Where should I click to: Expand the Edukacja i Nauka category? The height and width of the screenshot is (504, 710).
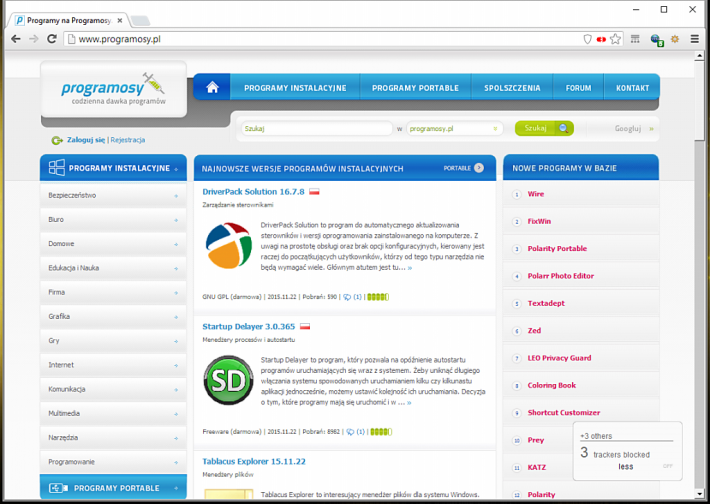pyautogui.click(x=113, y=268)
